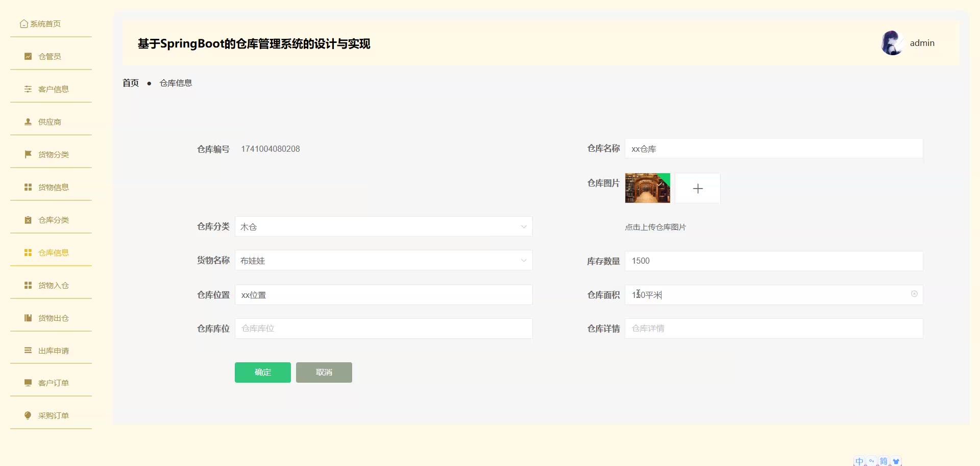Open the highlighted 仓库信息 menu item

[51, 252]
